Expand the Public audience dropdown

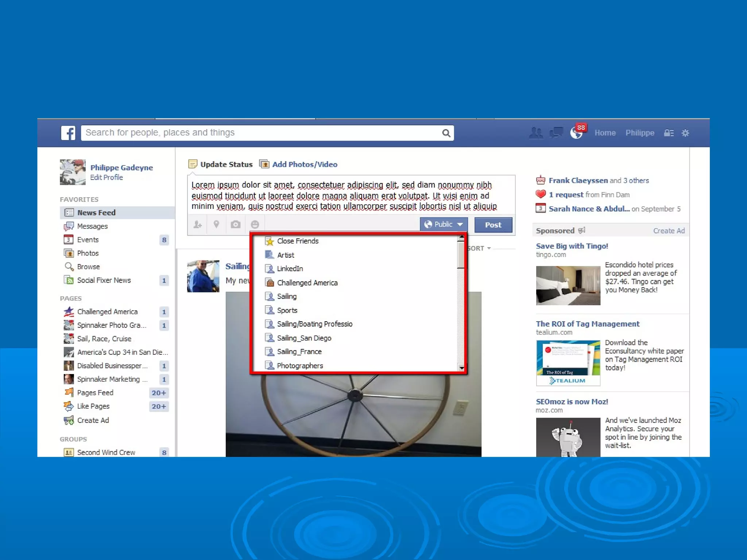(x=444, y=225)
